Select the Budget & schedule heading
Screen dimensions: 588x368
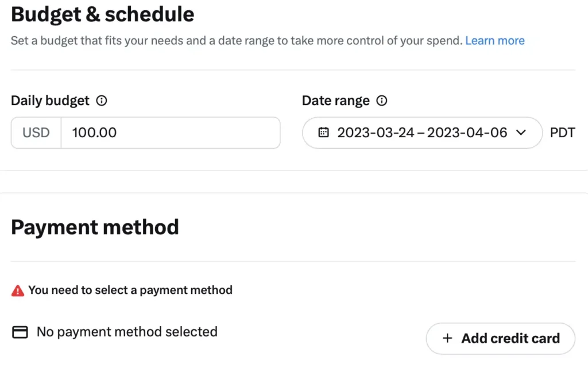[102, 14]
